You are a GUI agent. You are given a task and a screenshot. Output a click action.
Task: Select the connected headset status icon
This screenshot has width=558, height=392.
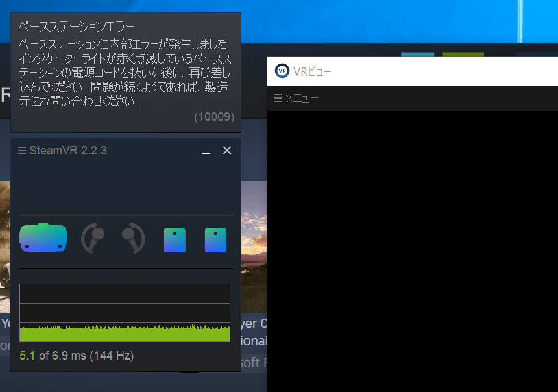coord(43,236)
